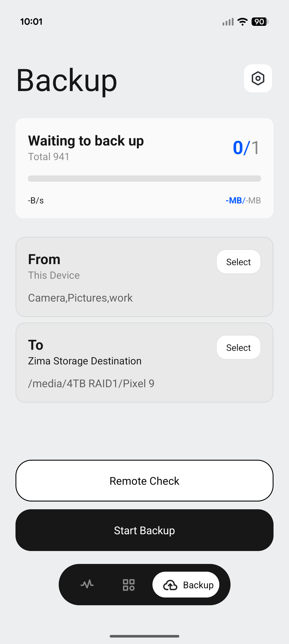289x644 pixels.
Task: Open the activity monitor tab icon
Action: [x=87, y=585]
